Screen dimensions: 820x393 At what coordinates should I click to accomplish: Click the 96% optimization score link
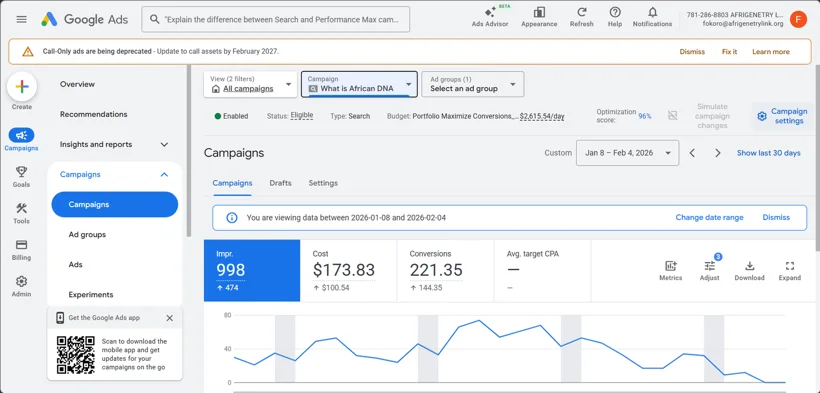pos(645,116)
